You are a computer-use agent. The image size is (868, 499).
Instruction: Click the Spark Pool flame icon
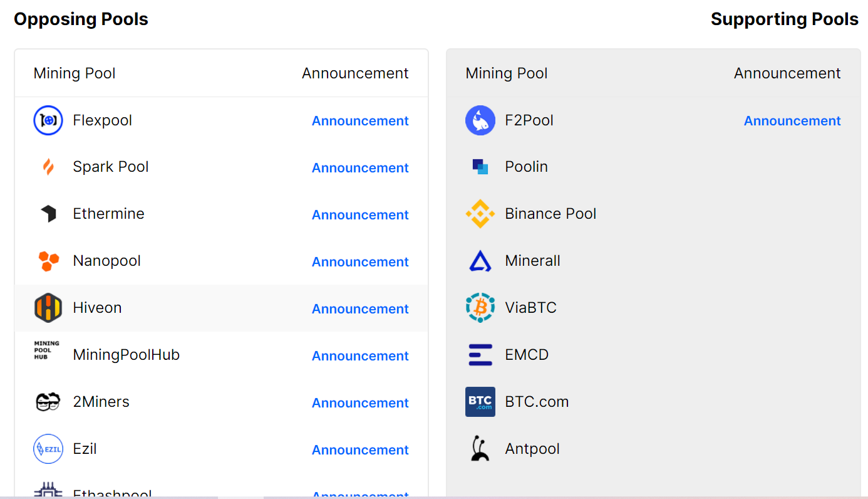[48, 167]
